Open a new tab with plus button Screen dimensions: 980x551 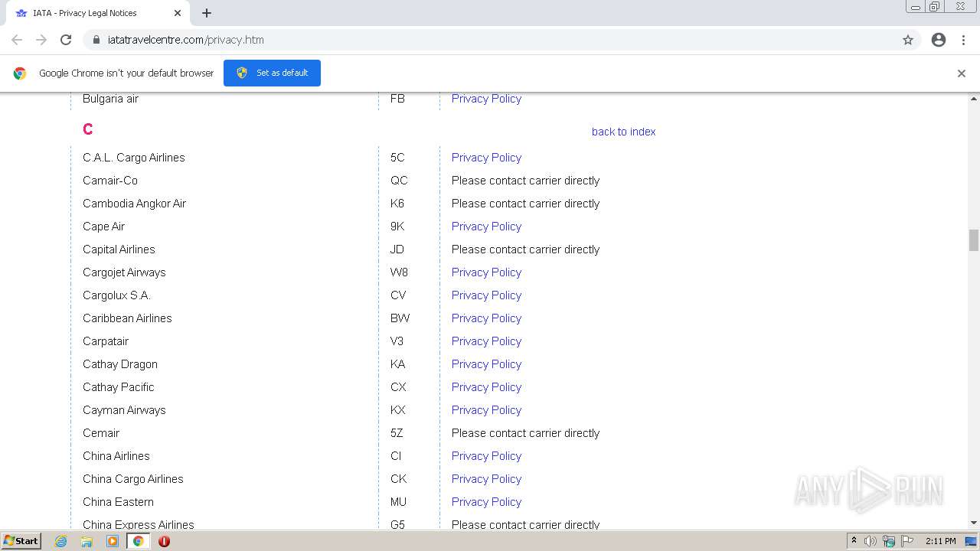207,13
